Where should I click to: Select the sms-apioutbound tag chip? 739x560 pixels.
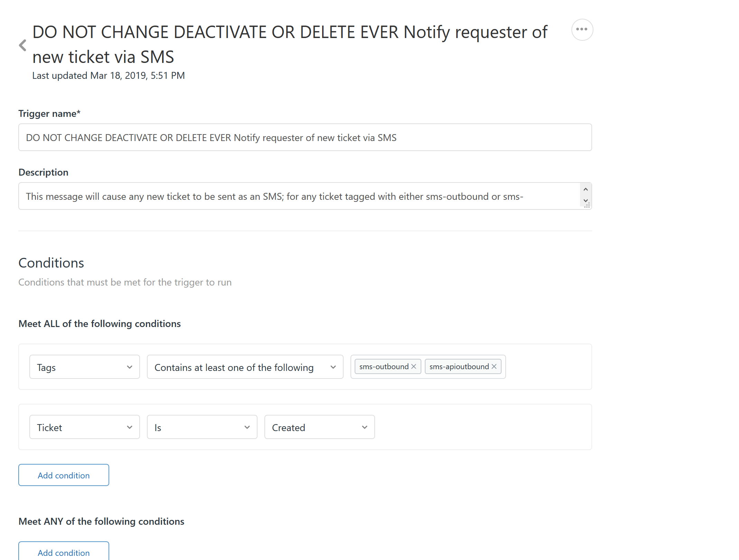click(459, 366)
